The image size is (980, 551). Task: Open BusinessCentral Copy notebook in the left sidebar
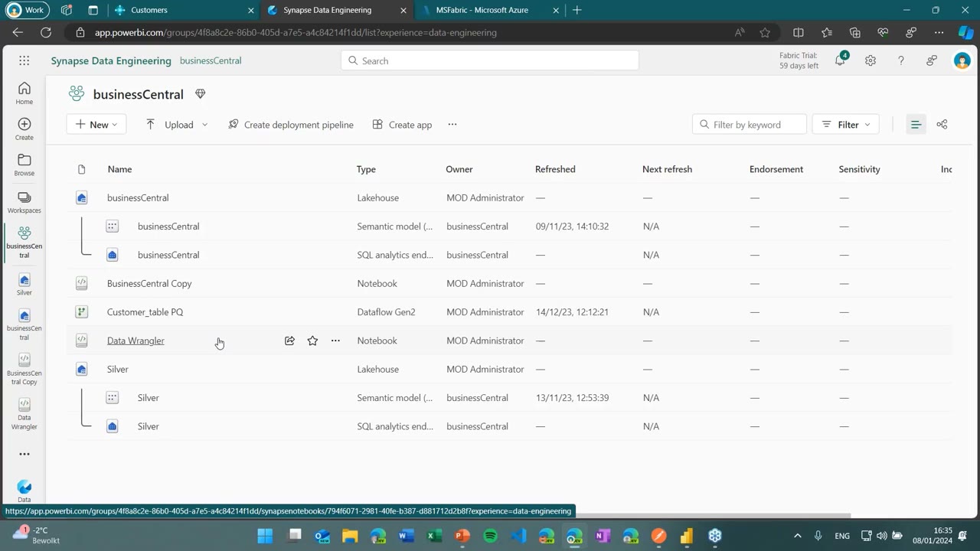coord(24,369)
